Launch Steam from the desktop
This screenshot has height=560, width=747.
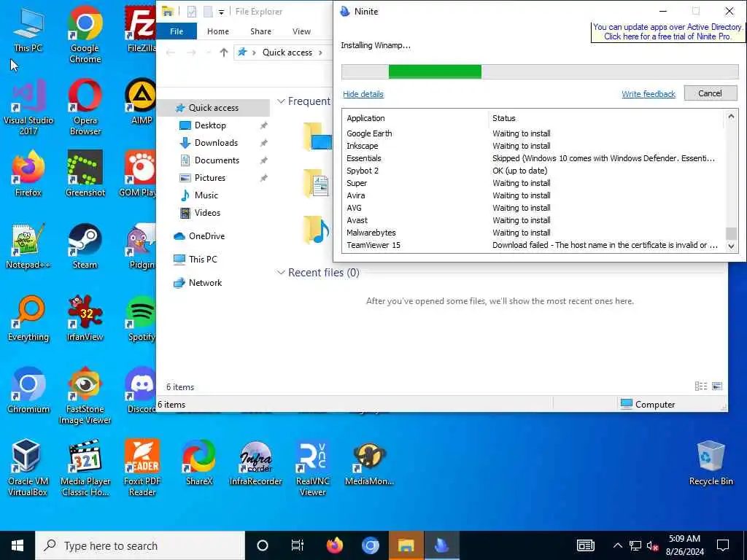point(85,246)
